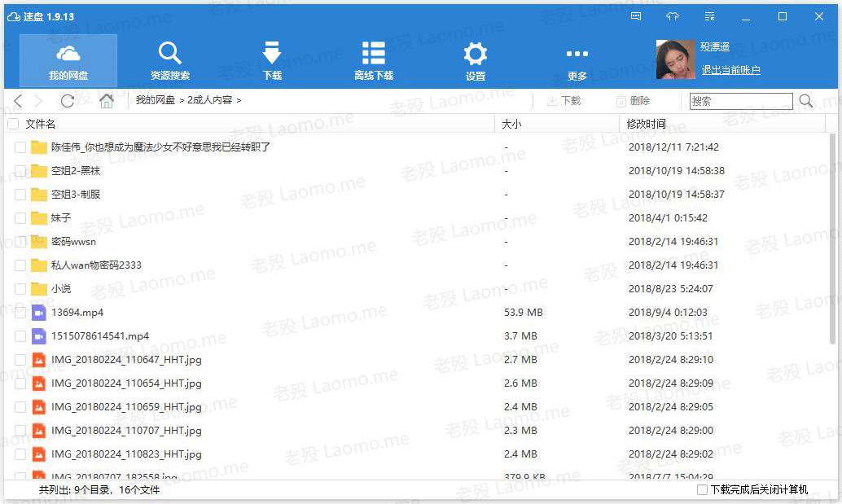Click the video file icon of 13694.mp4
The height and width of the screenshot is (504, 842).
coord(38,313)
